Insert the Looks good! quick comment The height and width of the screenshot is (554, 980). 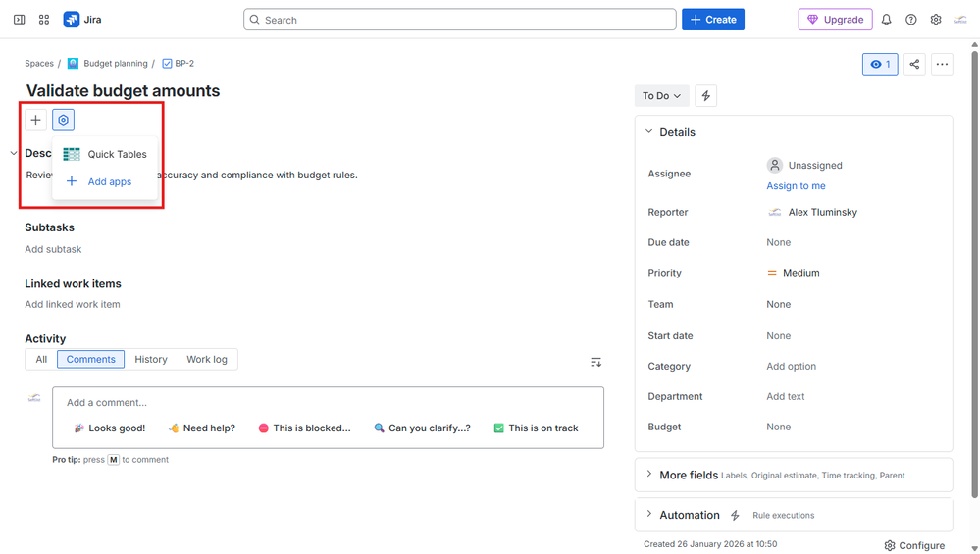pyautogui.click(x=109, y=428)
